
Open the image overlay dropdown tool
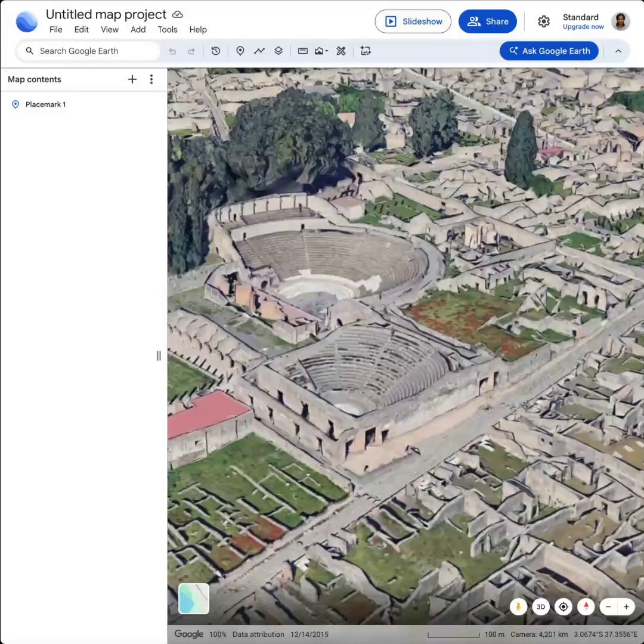tap(321, 51)
